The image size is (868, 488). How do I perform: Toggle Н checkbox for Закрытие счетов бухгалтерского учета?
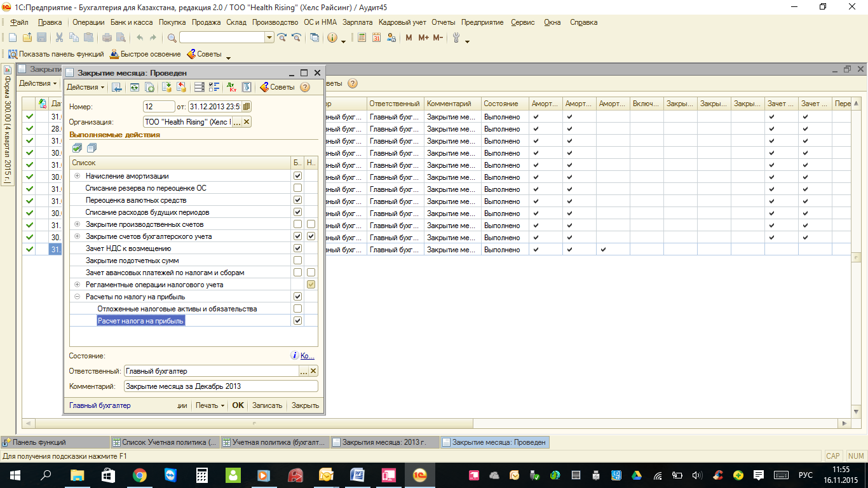(311, 236)
